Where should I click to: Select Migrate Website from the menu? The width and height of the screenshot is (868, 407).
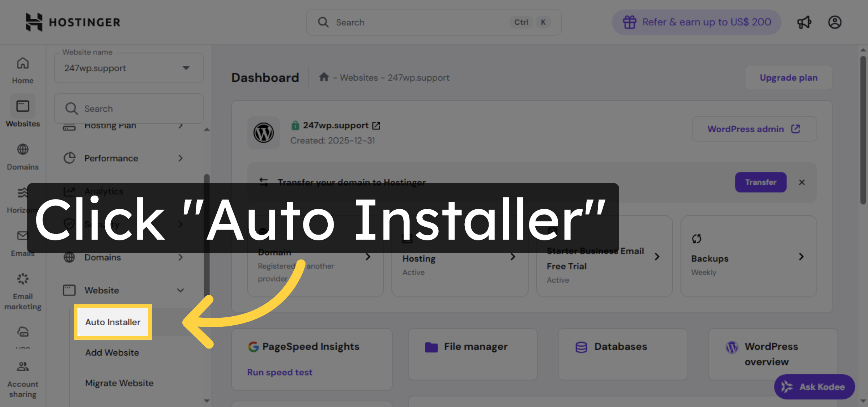click(x=119, y=383)
